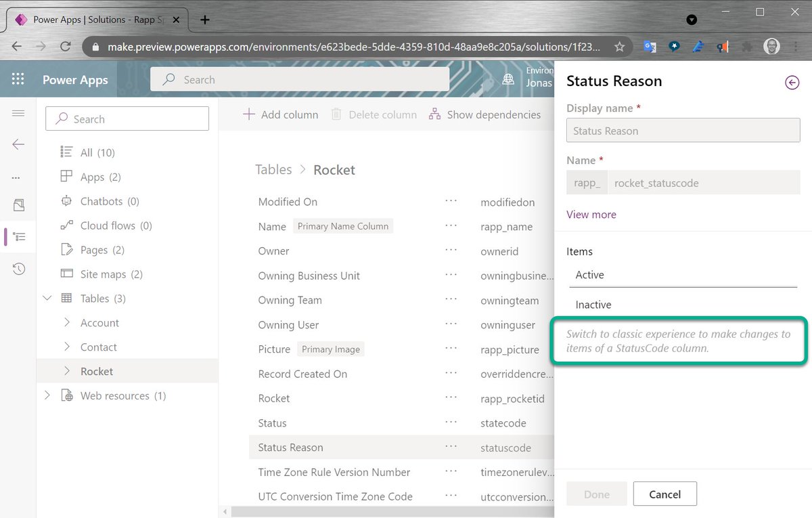Viewport: 812px width, 518px height.
Task: Expand the Web resources (1) node
Action: coord(47,395)
